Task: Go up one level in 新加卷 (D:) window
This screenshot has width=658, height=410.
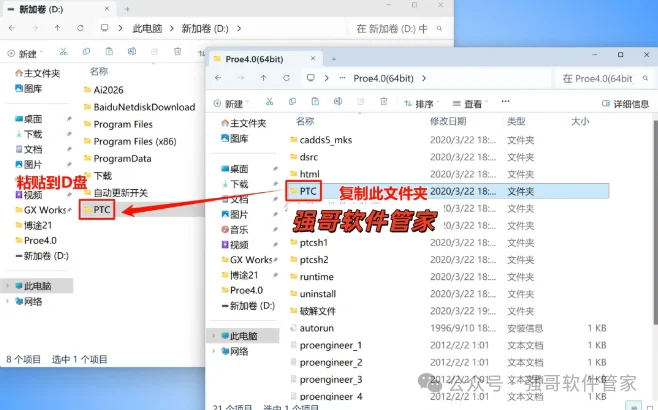Action: [x=57, y=28]
